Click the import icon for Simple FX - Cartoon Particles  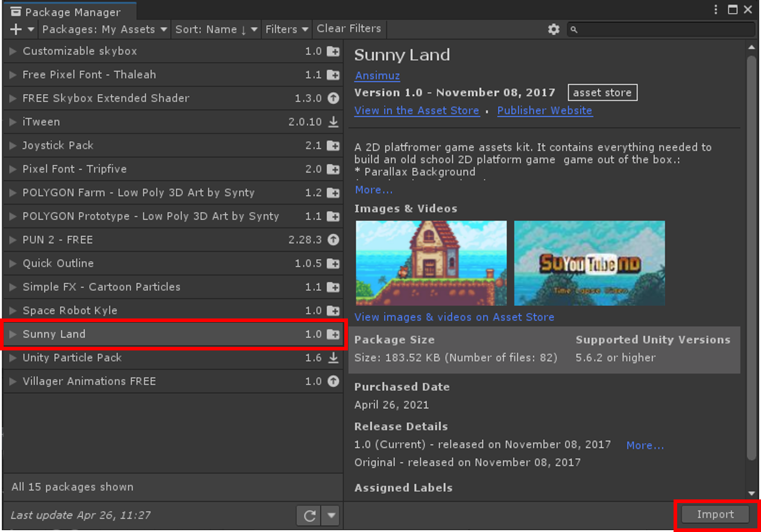333,287
